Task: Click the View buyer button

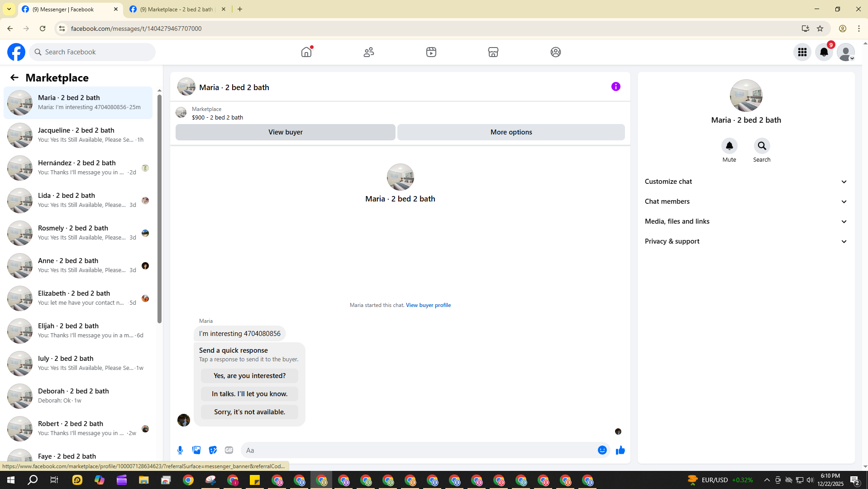Action: coord(286,132)
